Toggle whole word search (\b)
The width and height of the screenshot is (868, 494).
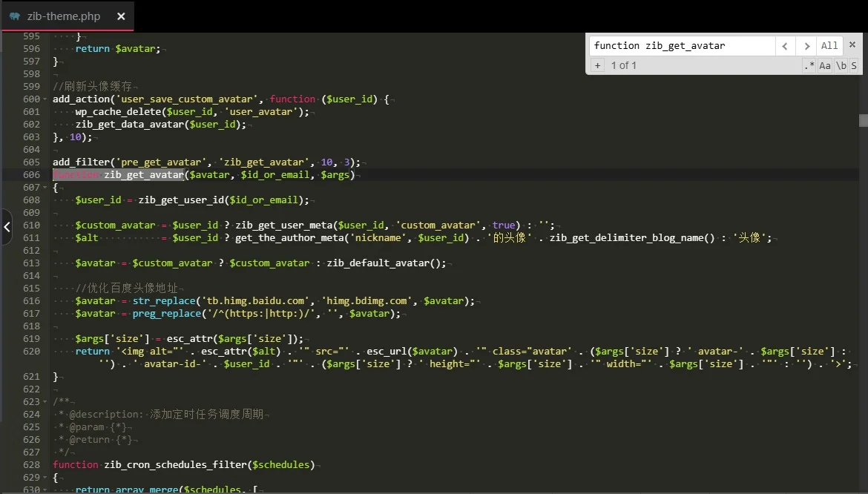(x=841, y=65)
